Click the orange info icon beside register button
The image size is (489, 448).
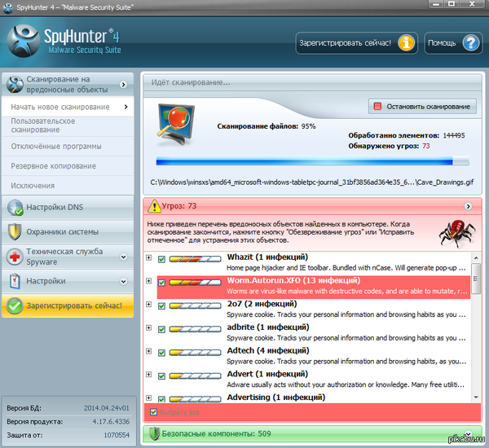(406, 43)
